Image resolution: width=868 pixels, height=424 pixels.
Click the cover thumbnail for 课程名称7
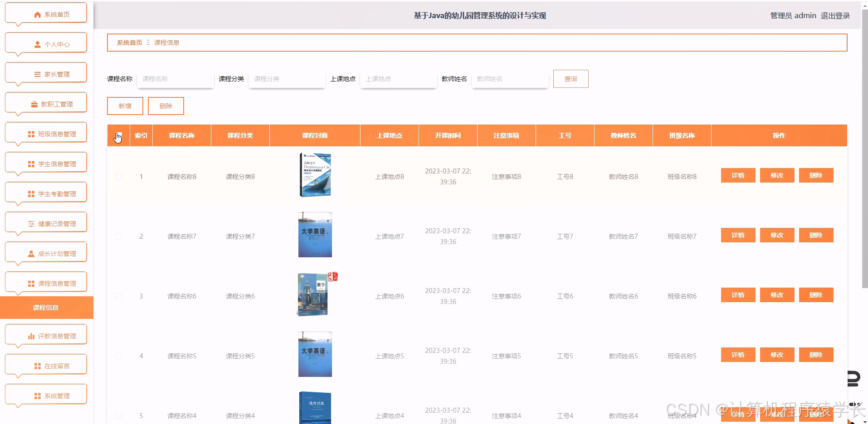pyautogui.click(x=315, y=235)
